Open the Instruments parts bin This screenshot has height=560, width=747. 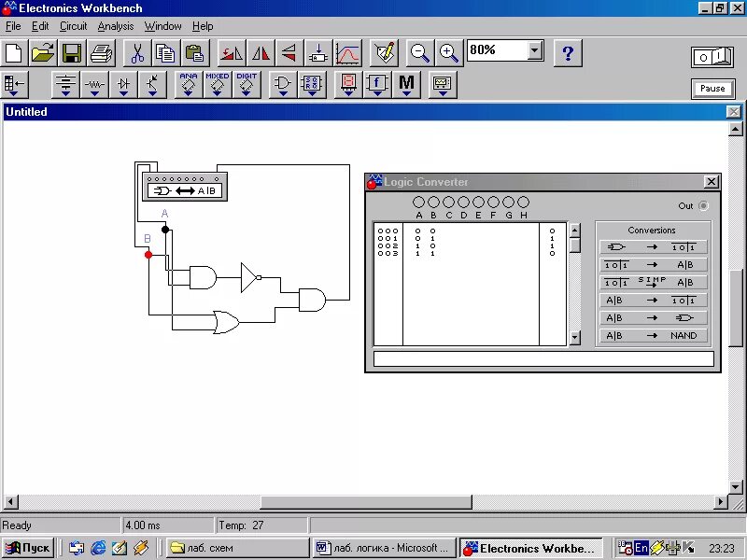click(x=442, y=85)
